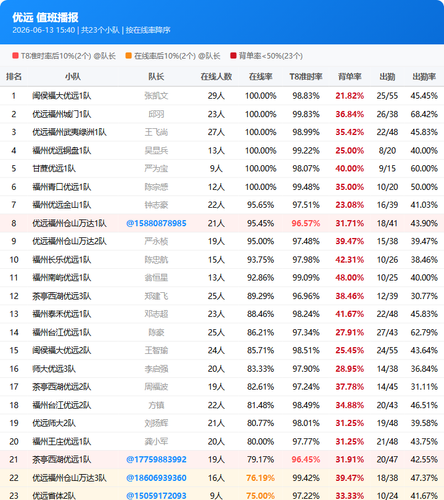Viewport: 444px width, 500px height.
Task: Open the @15059172093 captain mention
Action: [x=156, y=496]
